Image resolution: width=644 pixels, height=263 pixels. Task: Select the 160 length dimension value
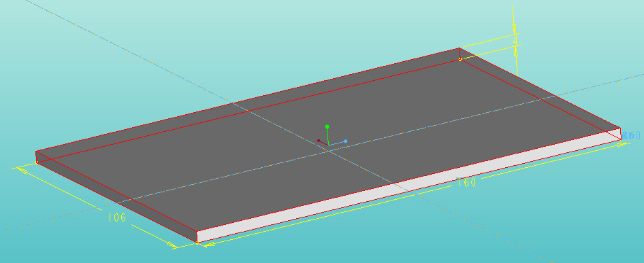coord(466,182)
